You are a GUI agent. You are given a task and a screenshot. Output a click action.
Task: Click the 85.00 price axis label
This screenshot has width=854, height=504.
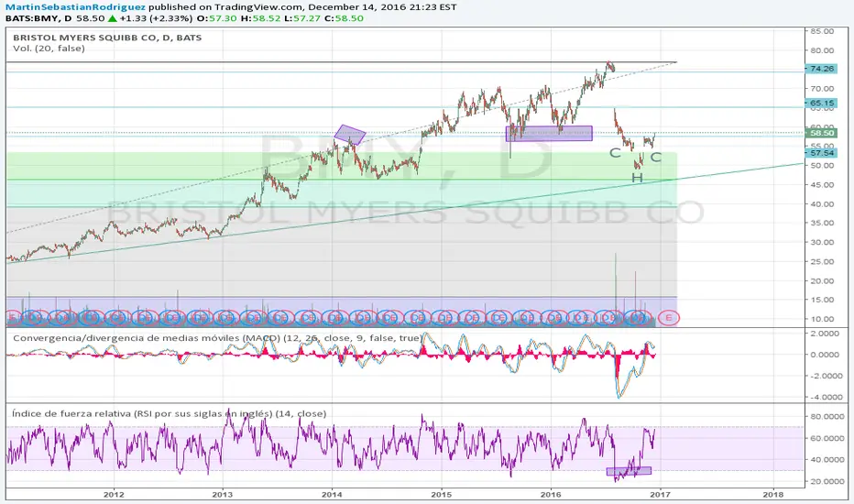coord(822,31)
